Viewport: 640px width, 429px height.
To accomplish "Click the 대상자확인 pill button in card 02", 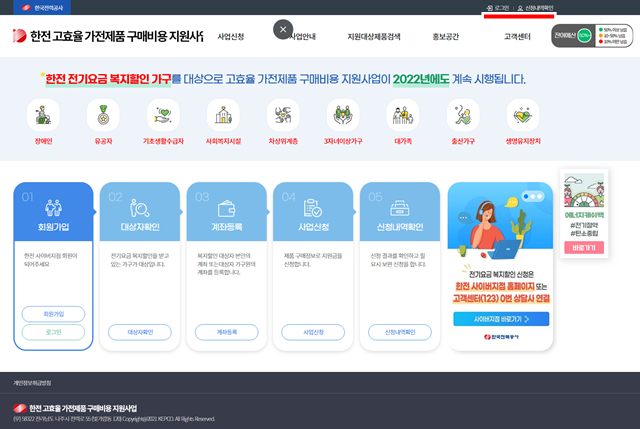I will click(140, 332).
